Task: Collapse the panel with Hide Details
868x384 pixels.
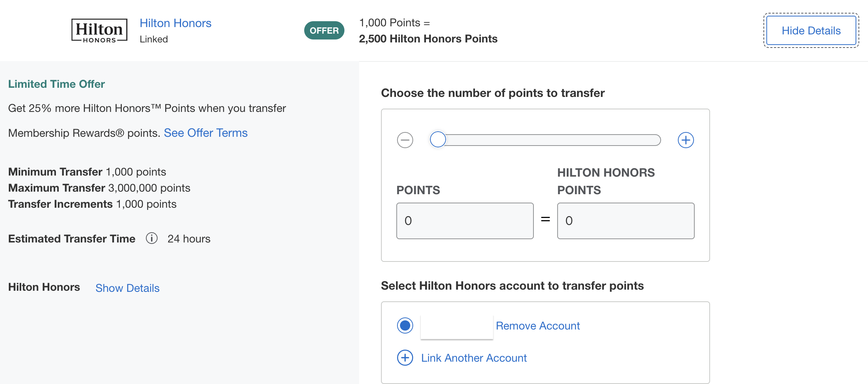Action: coord(811,30)
